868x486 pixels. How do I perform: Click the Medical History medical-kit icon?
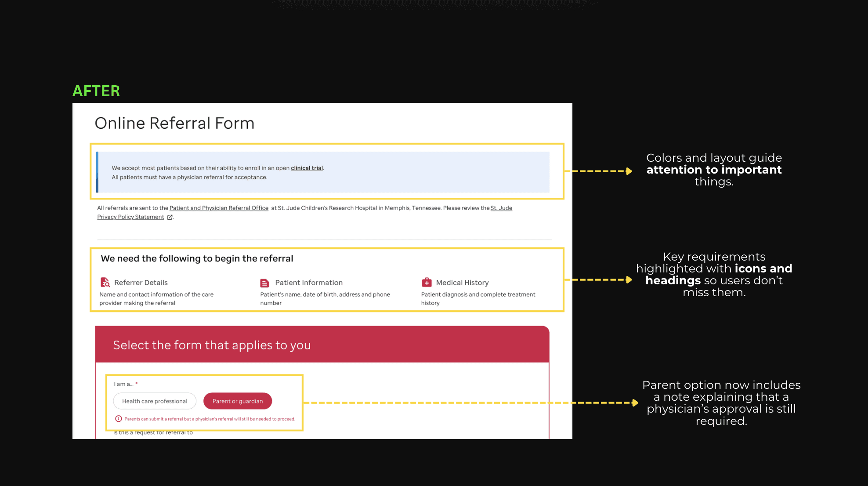point(427,282)
